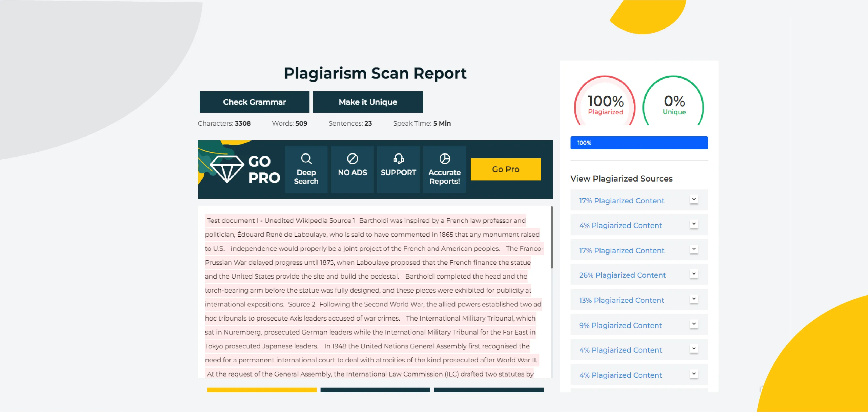Click the 100% Plagiarized red gauge
The image size is (868, 412).
coord(605,101)
